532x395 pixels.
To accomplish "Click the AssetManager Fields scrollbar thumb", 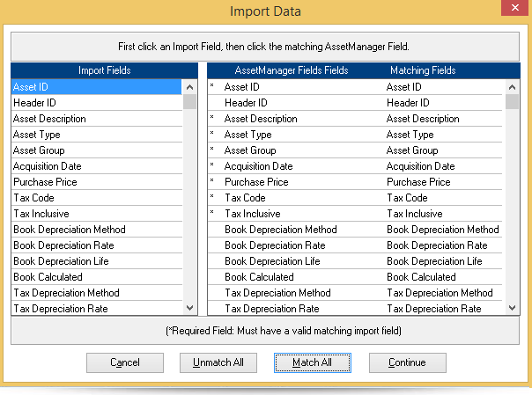I will tap(513, 102).
